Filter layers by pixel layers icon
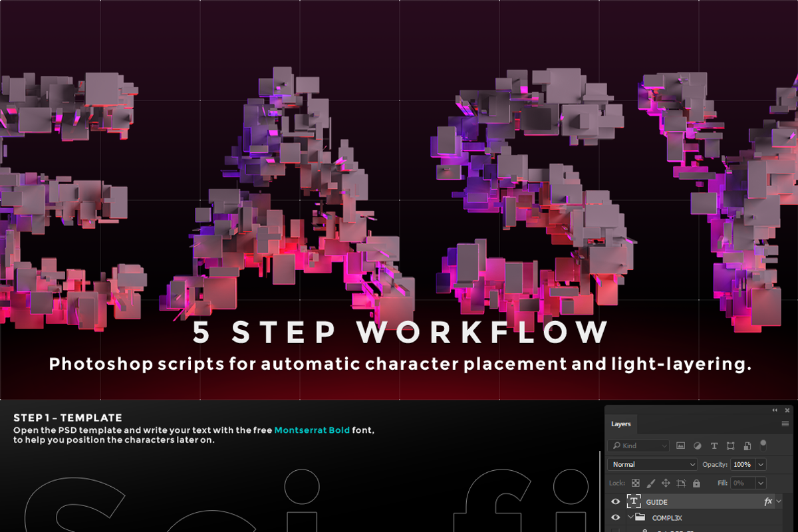This screenshot has width=798, height=532. pos(681,446)
